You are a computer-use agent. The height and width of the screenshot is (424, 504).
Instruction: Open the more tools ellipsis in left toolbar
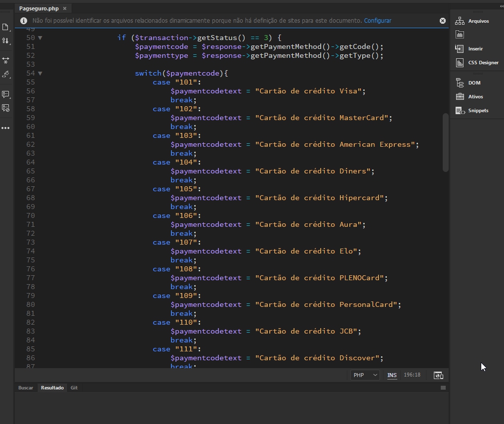tap(5, 128)
